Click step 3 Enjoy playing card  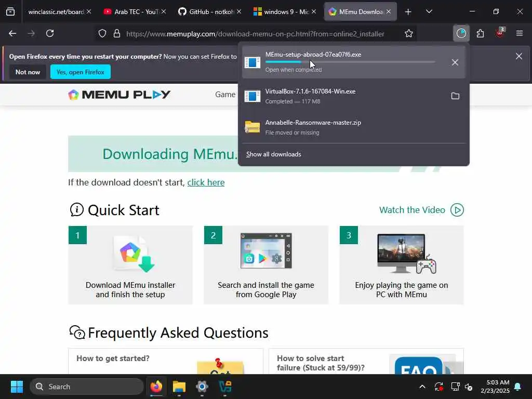point(402,265)
